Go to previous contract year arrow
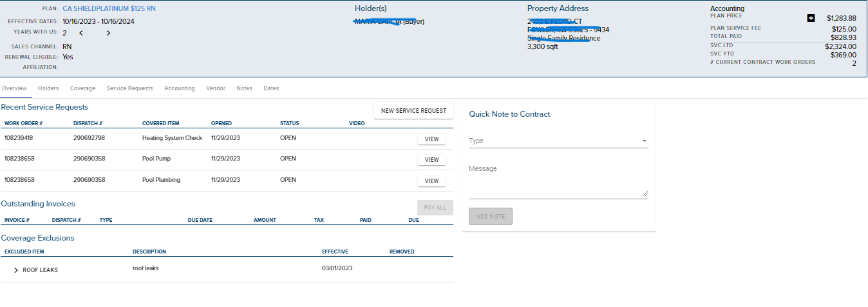This screenshot has height=307, width=868. (81, 33)
